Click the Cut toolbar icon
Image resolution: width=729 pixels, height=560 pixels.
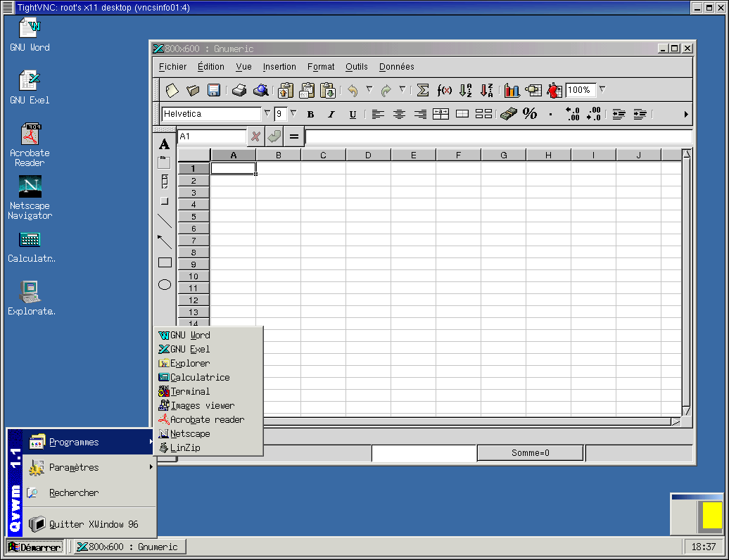[286, 90]
